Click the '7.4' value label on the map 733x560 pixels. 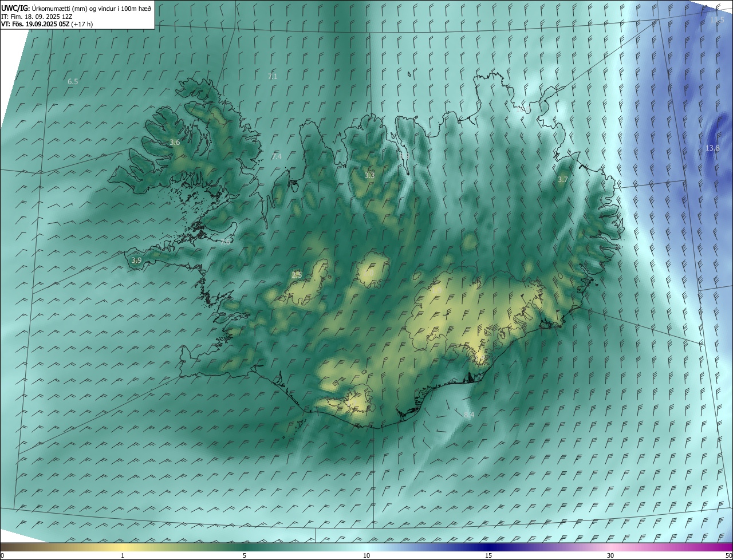point(277,156)
